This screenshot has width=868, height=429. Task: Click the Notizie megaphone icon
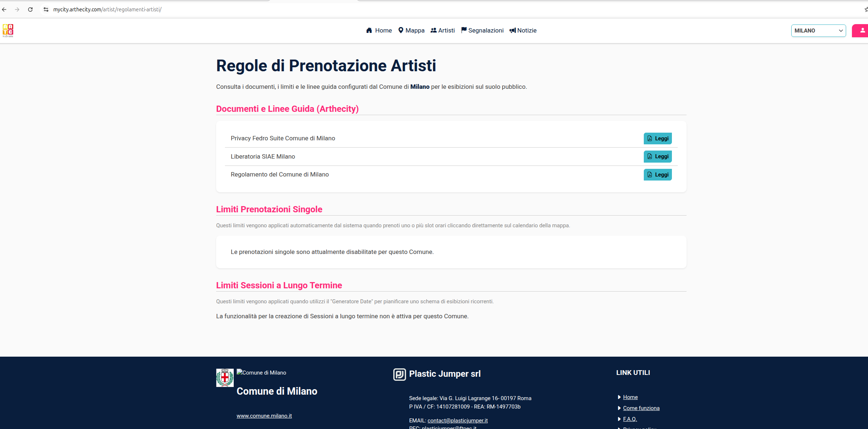tap(513, 30)
